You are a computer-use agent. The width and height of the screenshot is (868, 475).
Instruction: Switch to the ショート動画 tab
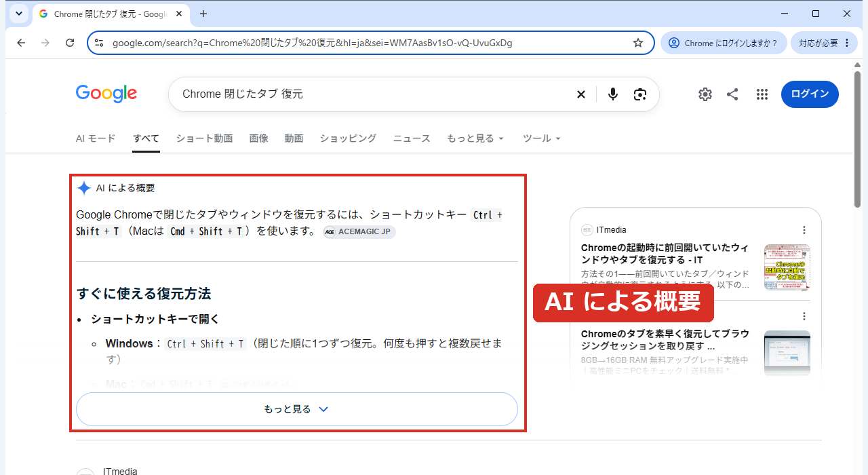click(204, 138)
